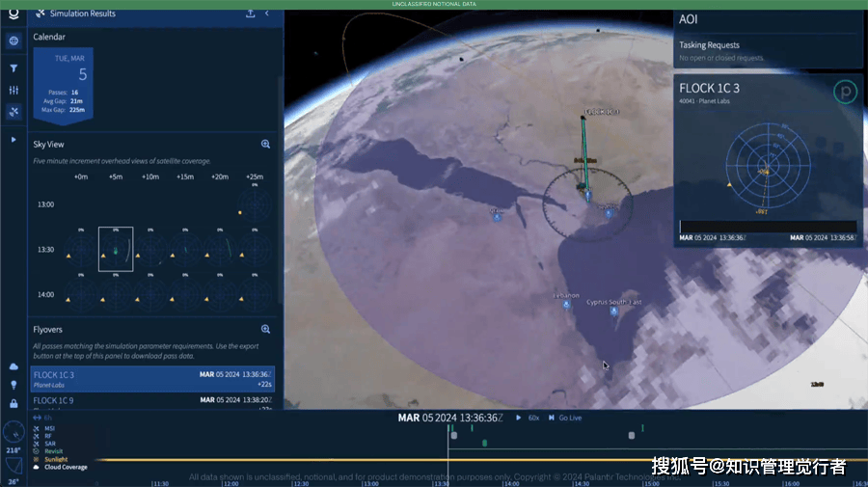Viewport: 868px width, 487px height.
Task: Click the cloud icon in left sidebar
Action: click(x=14, y=366)
